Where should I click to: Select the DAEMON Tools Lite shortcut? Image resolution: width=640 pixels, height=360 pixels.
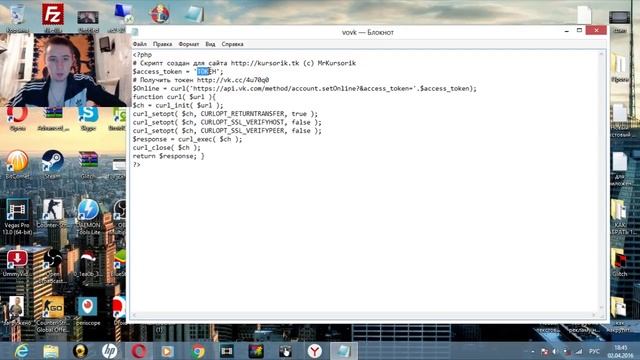[88, 216]
